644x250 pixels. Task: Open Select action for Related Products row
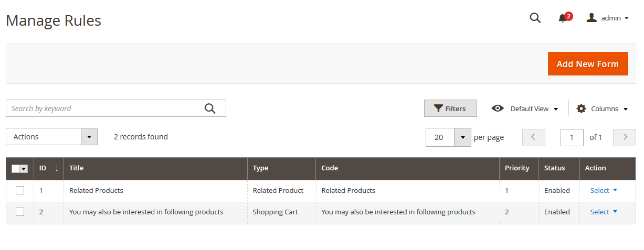(x=603, y=190)
